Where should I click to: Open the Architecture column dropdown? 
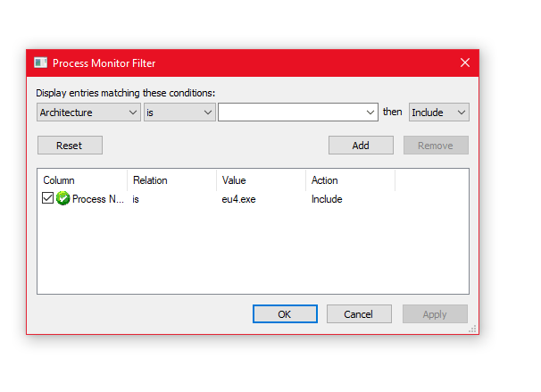click(88, 113)
